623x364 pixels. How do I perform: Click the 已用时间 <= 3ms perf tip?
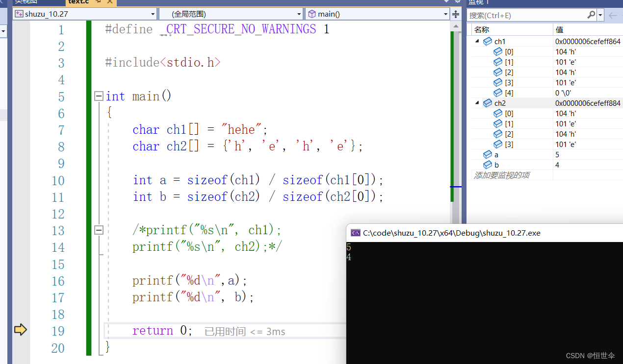245,332
